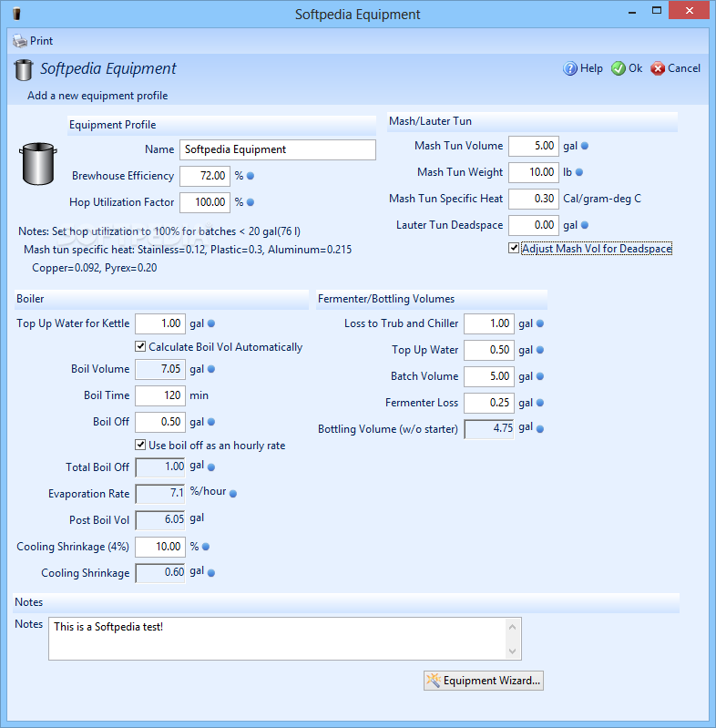Click the Mash Tun Specific Heat field
This screenshot has width=716, height=728.
coord(534,200)
